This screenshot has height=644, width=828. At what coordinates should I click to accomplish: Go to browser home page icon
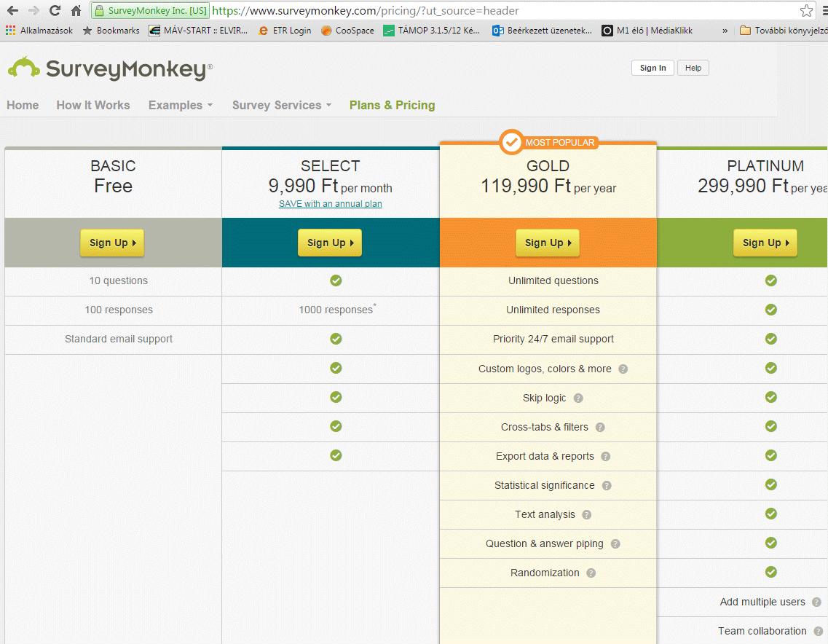click(76, 11)
